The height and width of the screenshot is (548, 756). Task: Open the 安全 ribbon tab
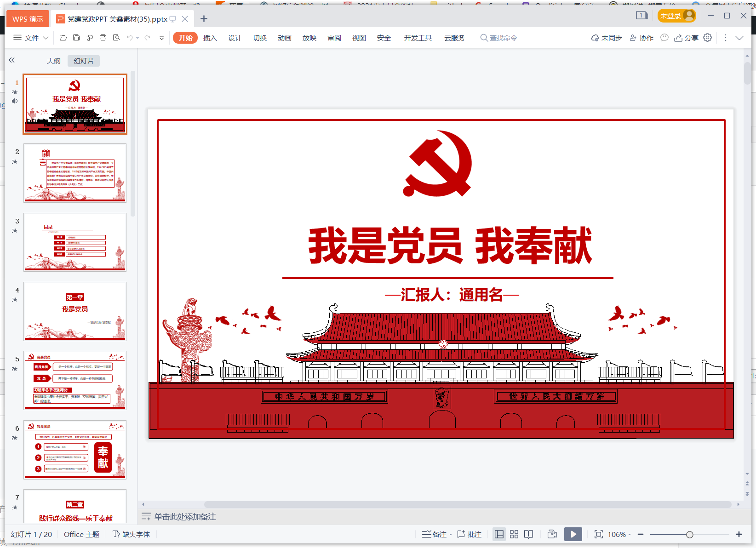(x=384, y=38)
